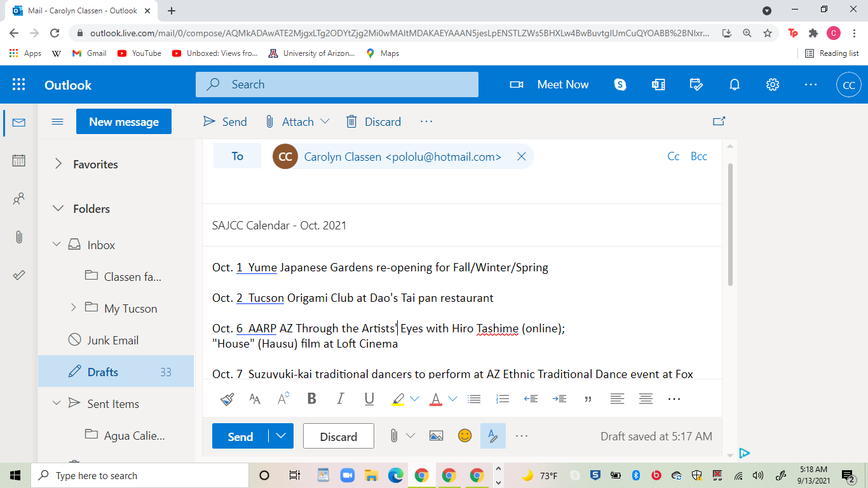Screen dimensions: 868x488
Task: Toggle bold formatting
Action: coord(311,399)
